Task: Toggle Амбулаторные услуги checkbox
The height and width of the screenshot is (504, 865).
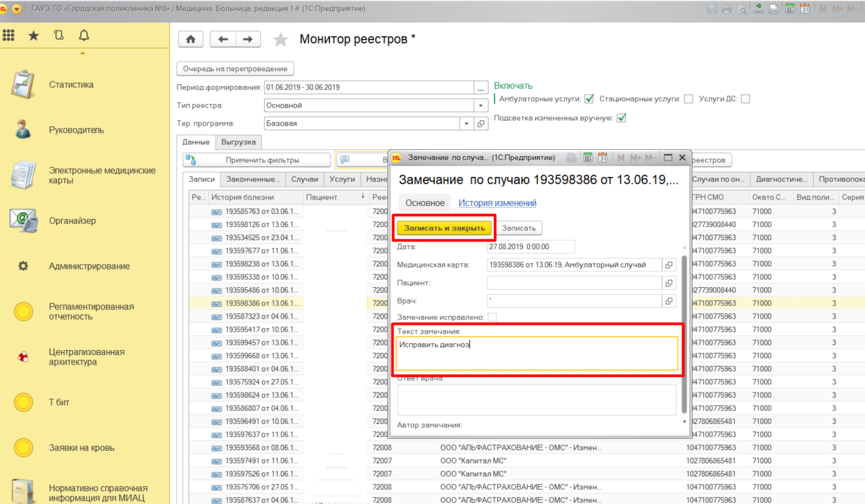Action: pyautogui.click(x=589, y=98)
